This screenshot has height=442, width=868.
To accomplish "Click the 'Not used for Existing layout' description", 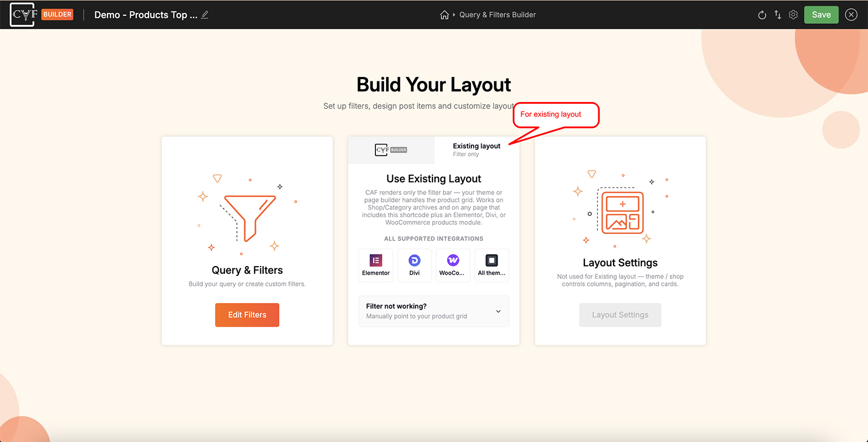I will [x=621, y=280].
